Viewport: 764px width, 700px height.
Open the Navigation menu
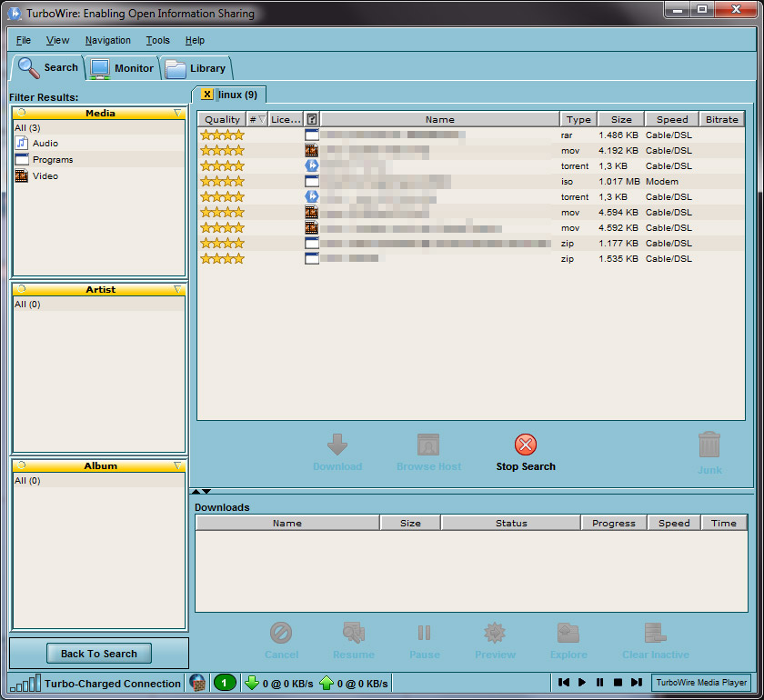(x=107, y=40)
